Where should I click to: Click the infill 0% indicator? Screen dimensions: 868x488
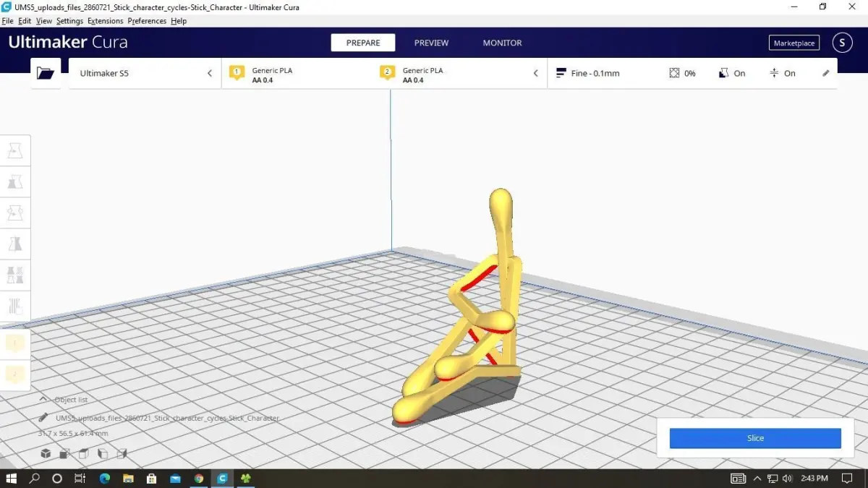683,73
